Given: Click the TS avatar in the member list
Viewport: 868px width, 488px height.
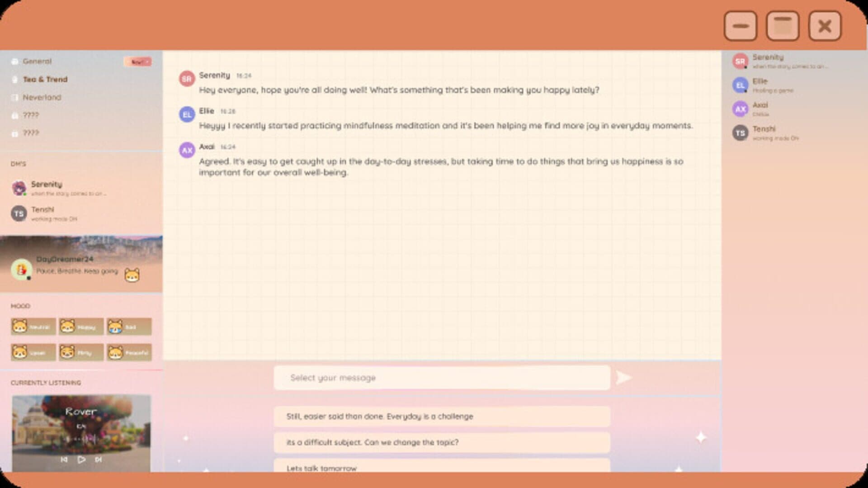Looking at the screenshot, I should 740,133.
